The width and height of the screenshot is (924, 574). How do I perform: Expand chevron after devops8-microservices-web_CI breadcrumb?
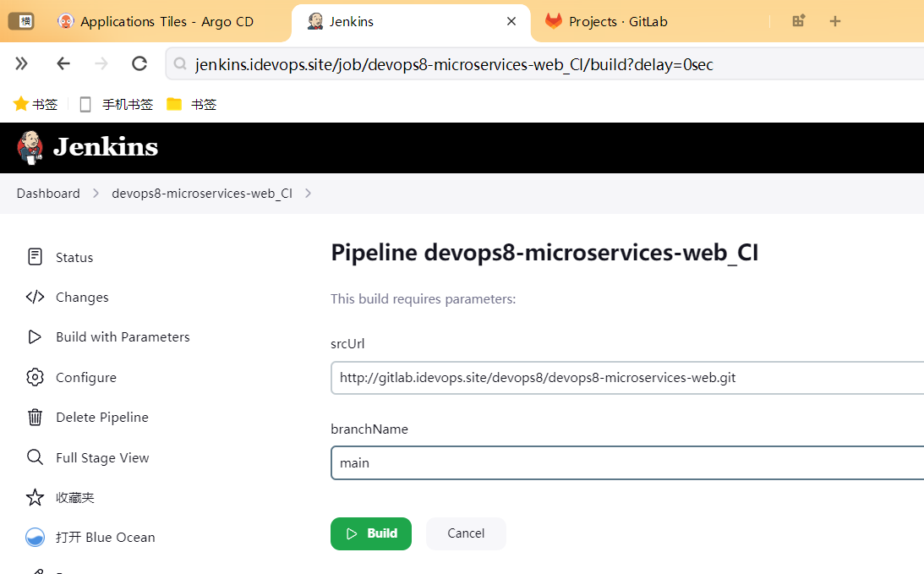coord(308,194)
